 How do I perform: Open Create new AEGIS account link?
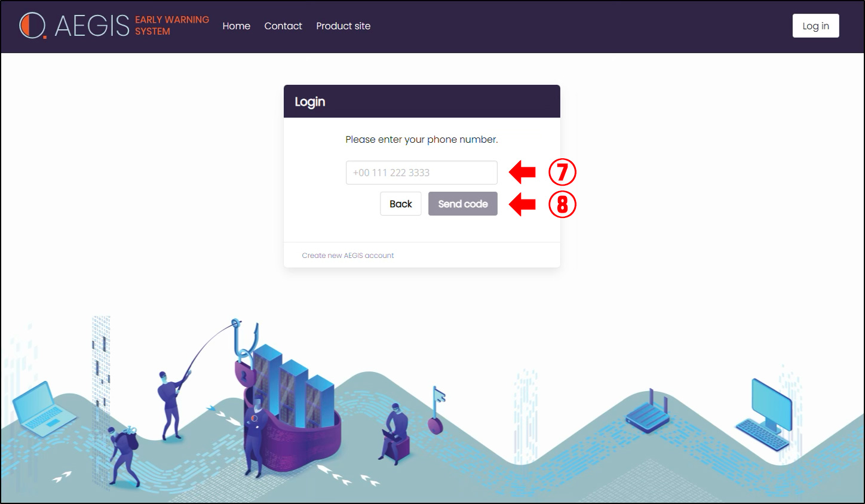[x=348, y=256]
